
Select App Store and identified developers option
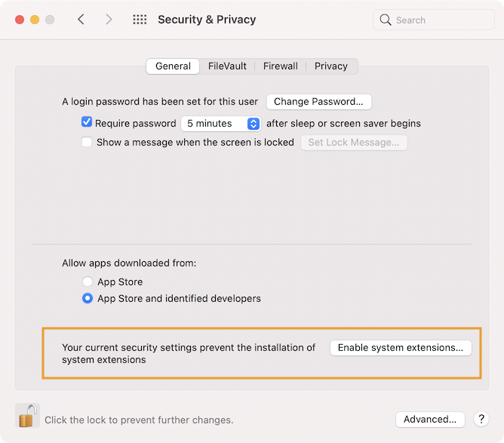coord(88,298)
